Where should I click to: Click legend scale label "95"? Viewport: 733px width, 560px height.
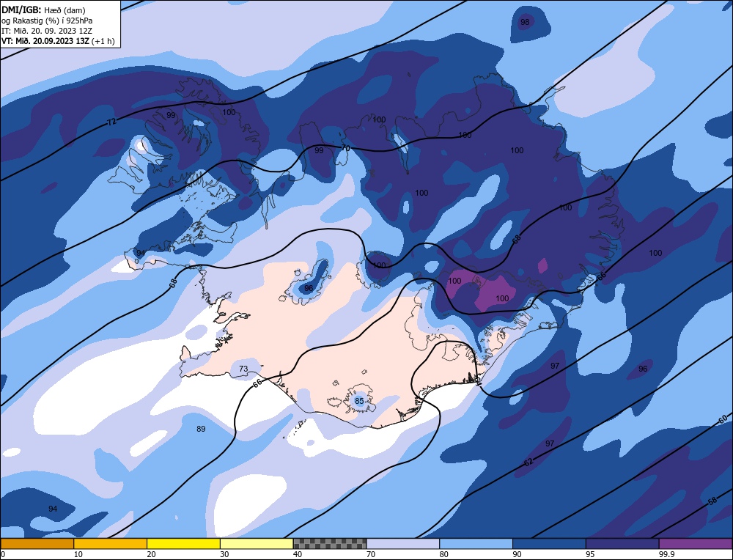pyautogui.click(x=590, y=554)
